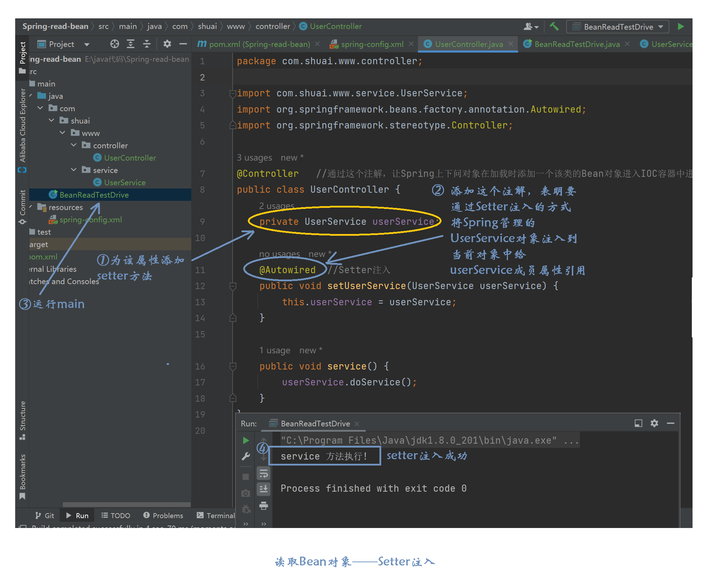
Task: Click the green Build hammer icon
Action: (554, 26)
